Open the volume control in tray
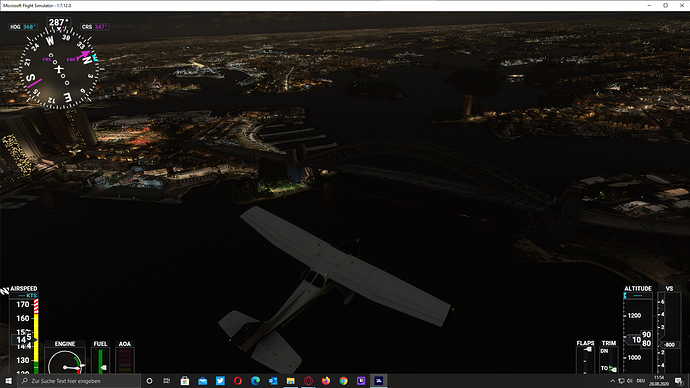 (630, 381)
